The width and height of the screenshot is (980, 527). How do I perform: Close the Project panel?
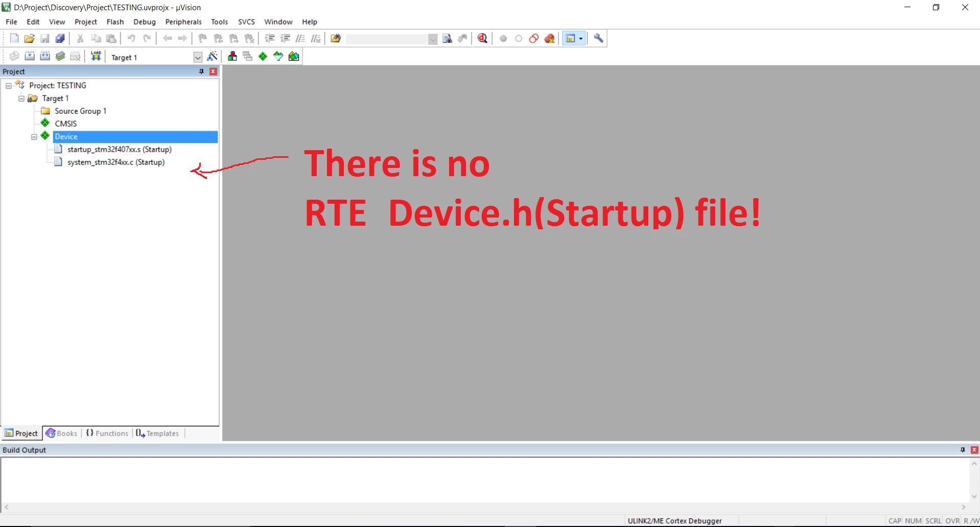coord(213,71)
